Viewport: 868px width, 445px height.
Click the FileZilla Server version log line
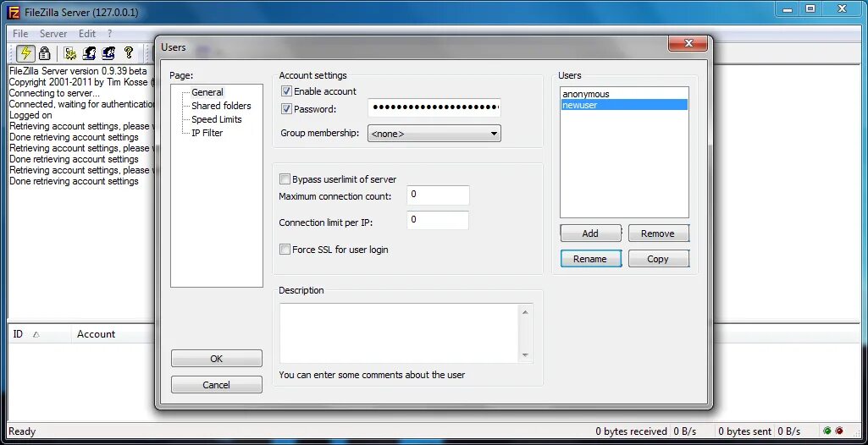[x=78, y=71]
